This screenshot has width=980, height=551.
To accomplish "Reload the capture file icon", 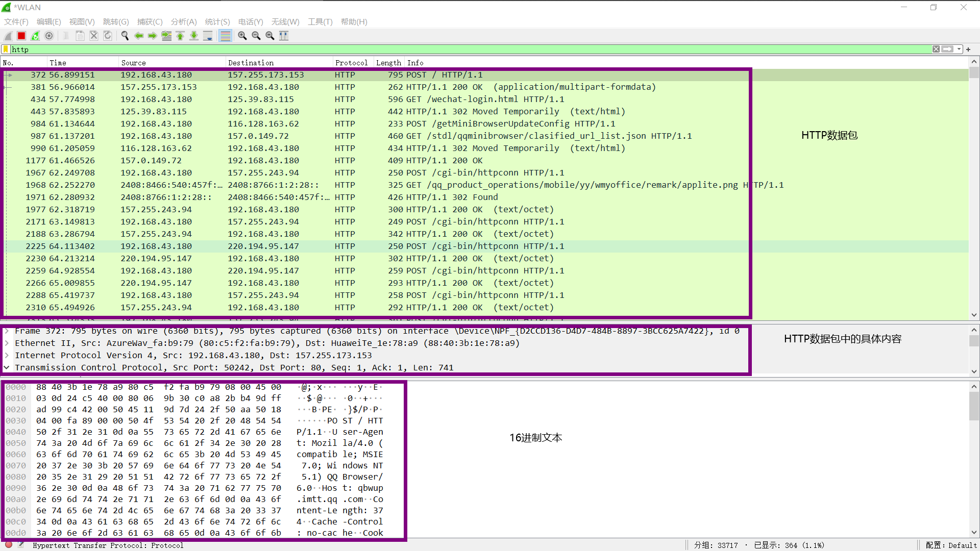I will pos(108,36).
